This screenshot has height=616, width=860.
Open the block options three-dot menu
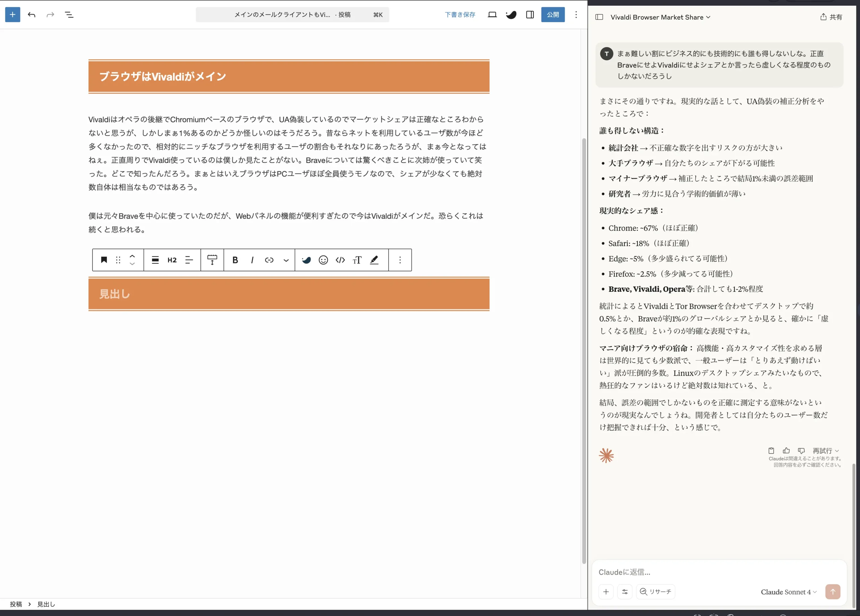[400, 260]
